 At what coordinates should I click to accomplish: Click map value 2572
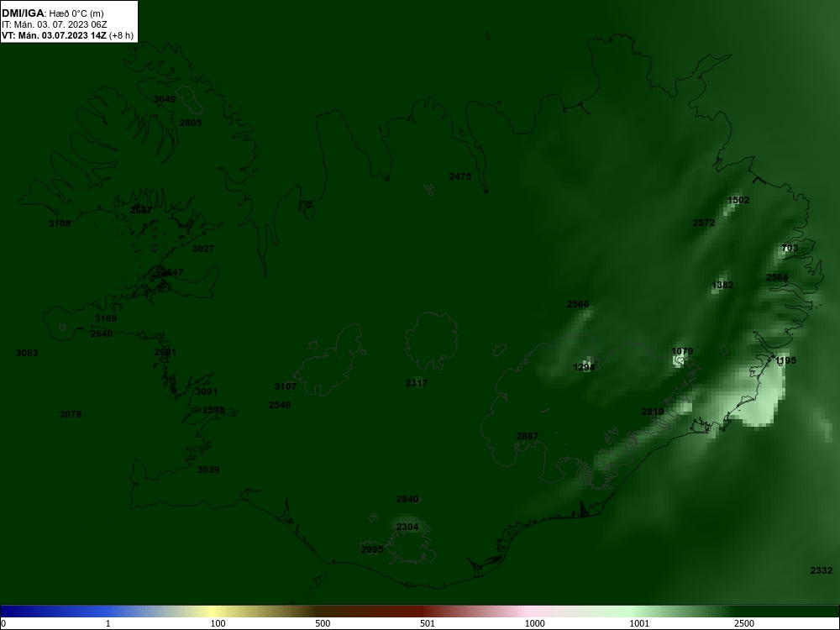pyautogui.click(x=704, y=223)
